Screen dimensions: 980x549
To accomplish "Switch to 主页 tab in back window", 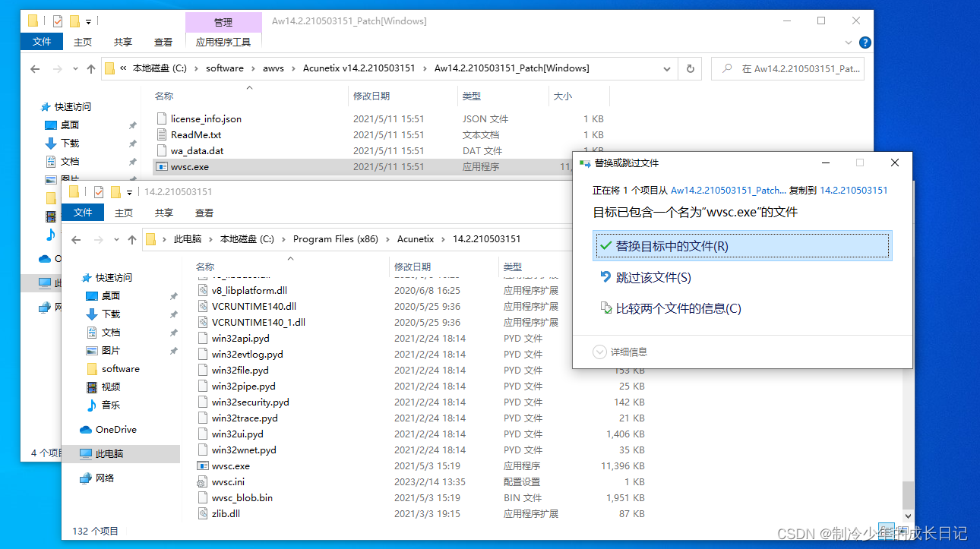I will click(83, 43).
